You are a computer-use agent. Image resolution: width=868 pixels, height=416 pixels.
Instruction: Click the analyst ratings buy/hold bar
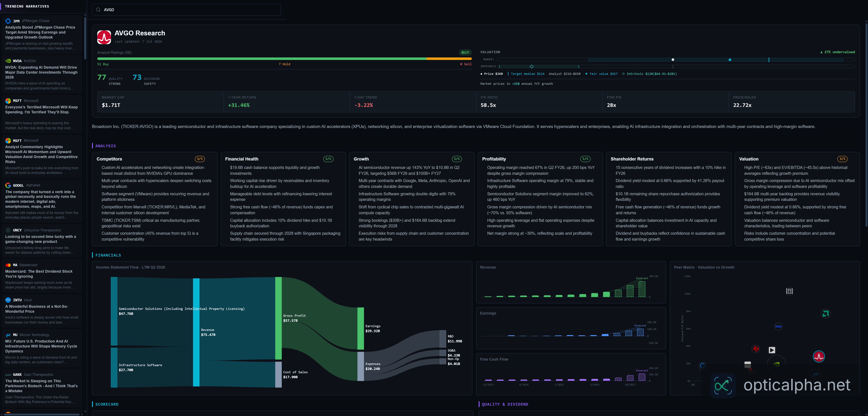[x=284, y=59]
